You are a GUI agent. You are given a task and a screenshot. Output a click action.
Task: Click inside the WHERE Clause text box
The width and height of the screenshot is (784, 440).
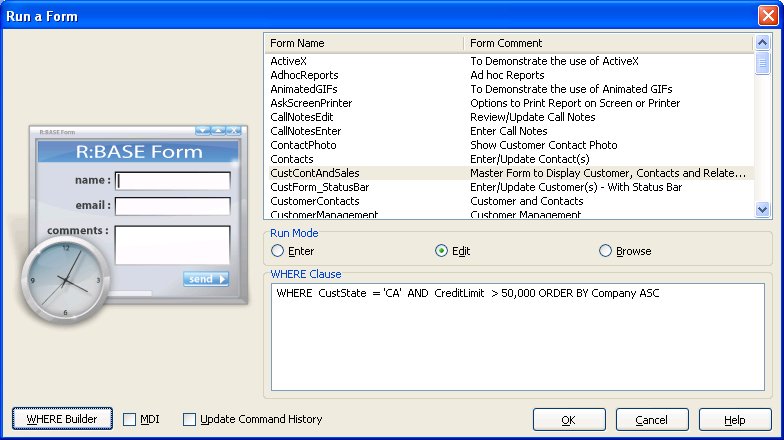click(516, 340)
